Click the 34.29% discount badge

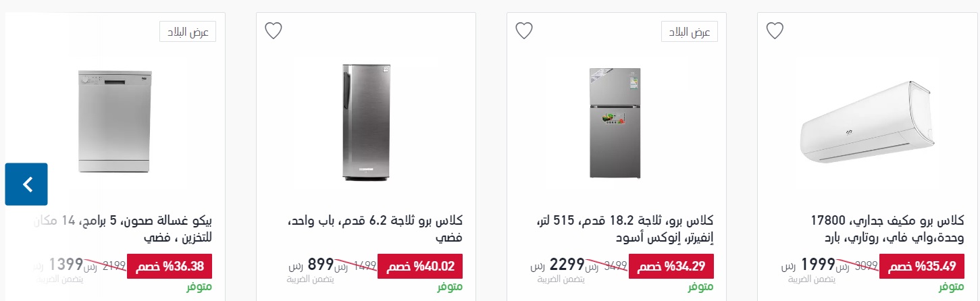[671, 266]
